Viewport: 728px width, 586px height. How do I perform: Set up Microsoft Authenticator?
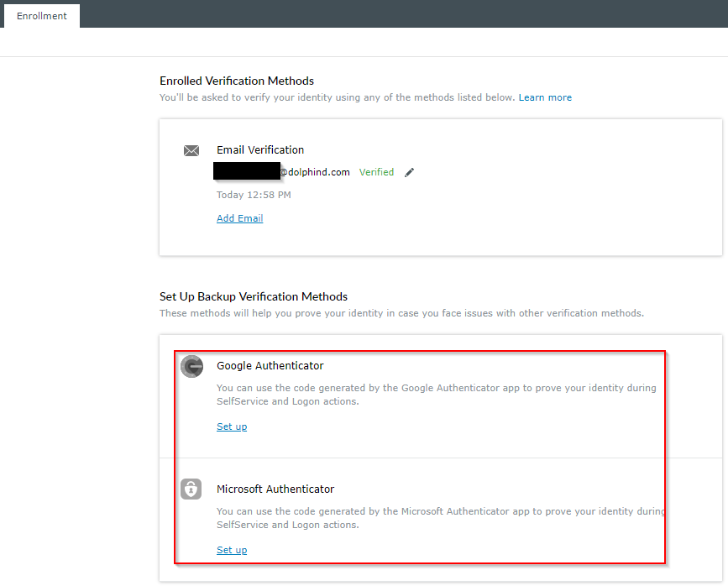(x=232, y=550)
